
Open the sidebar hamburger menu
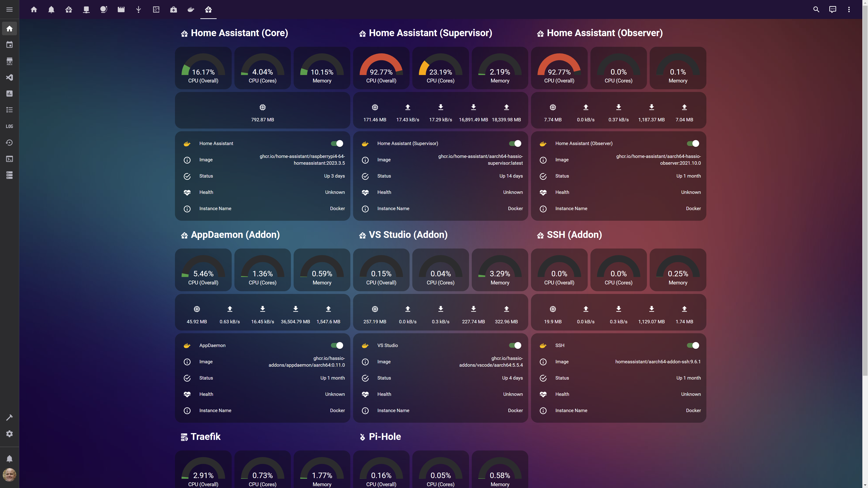click(9, 9)
